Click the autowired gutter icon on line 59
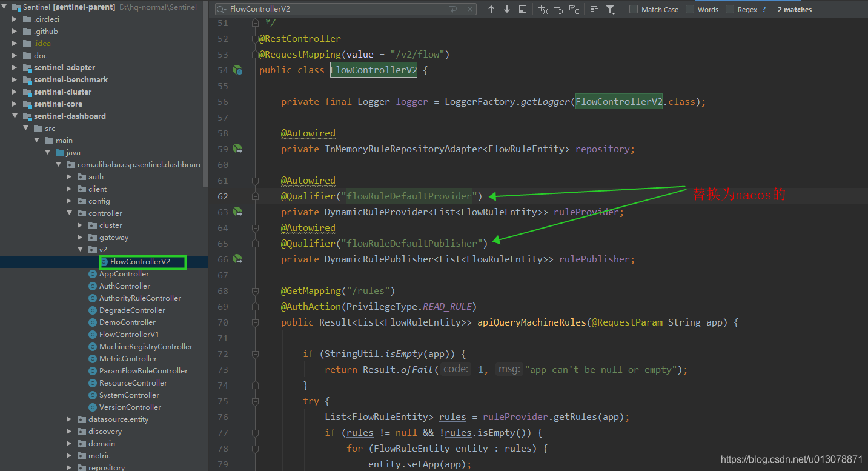 pyautogui.click(x=238, y=149)
